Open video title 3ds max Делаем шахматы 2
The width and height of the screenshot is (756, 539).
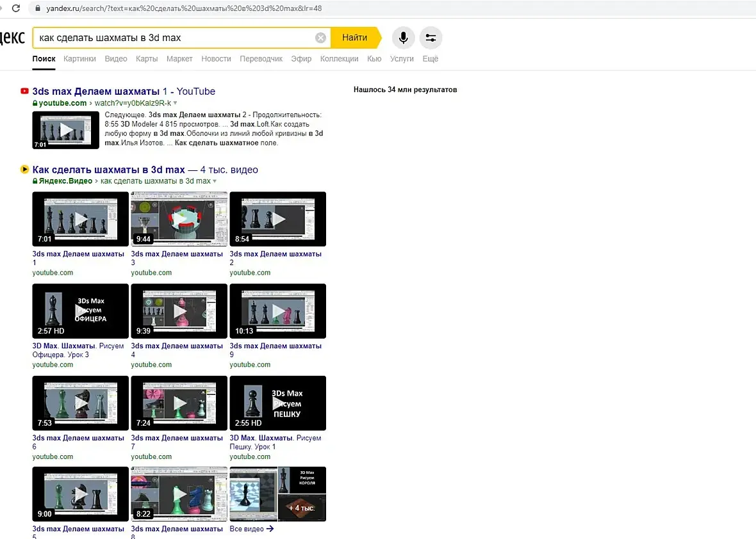pyautogui.click(x=275, y=258)
